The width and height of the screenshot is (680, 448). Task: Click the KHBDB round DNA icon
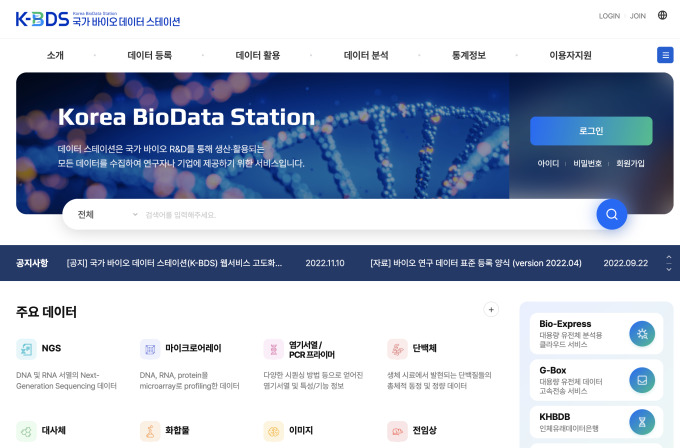click(642, 422)
